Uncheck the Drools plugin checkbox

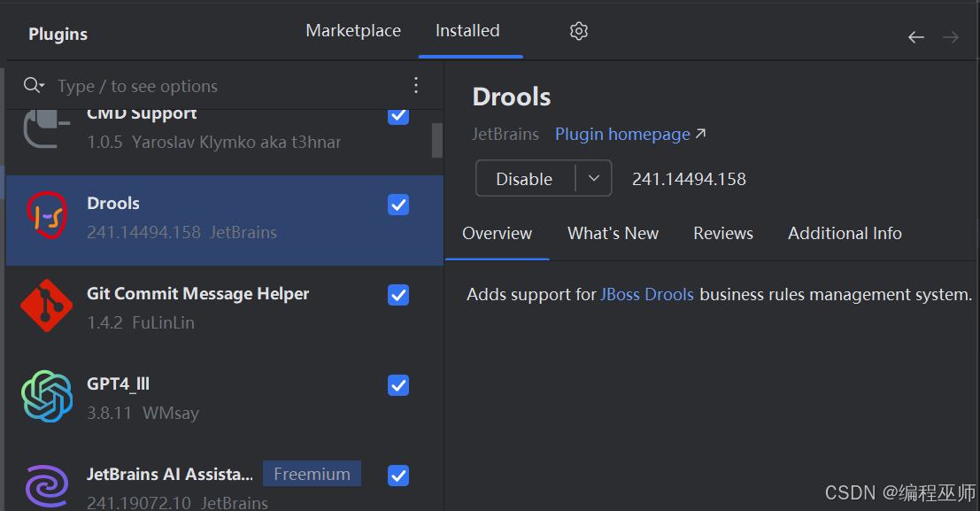[x=398, y=205]
